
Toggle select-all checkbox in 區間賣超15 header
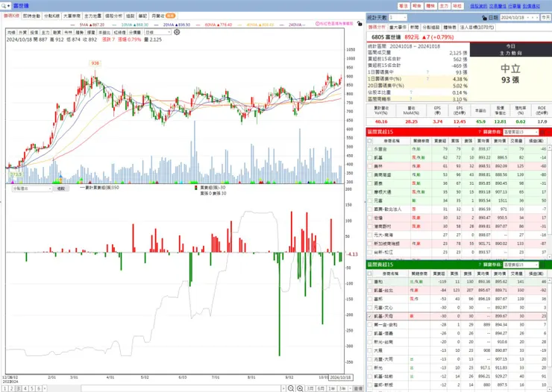(x=370, y=274)
